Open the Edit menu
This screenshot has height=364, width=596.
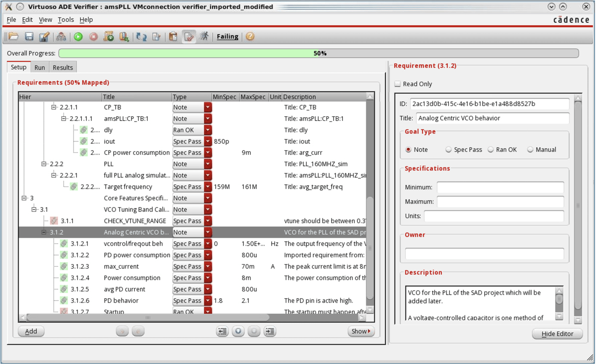click(27, 20)
